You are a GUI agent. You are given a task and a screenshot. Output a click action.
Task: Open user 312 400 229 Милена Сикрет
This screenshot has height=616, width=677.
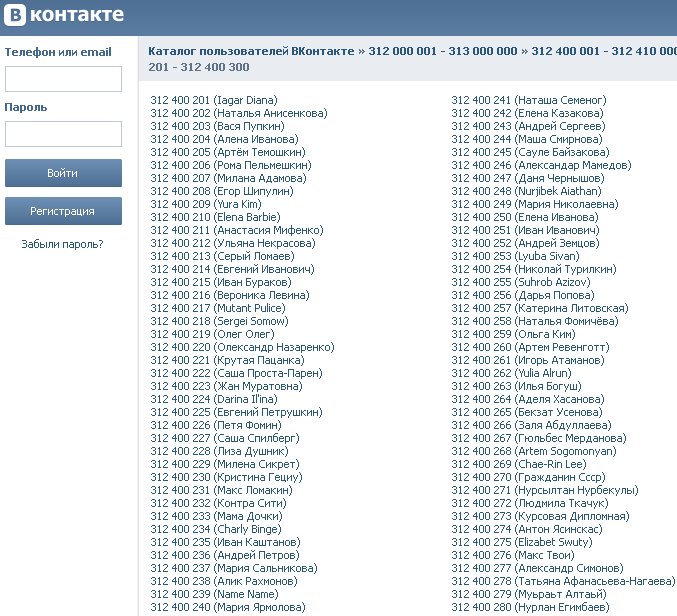point(225,464)
